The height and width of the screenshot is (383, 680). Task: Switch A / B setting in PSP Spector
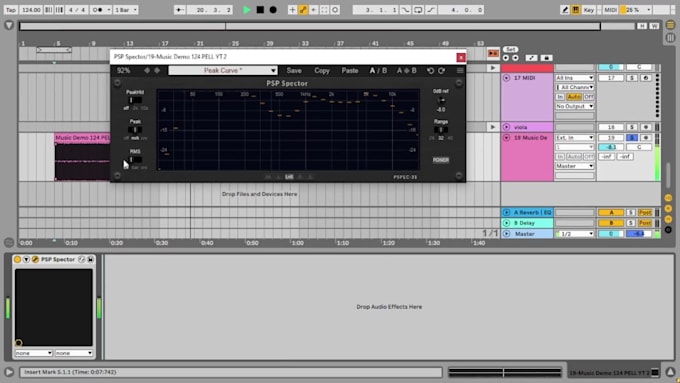tap(378, 70)
